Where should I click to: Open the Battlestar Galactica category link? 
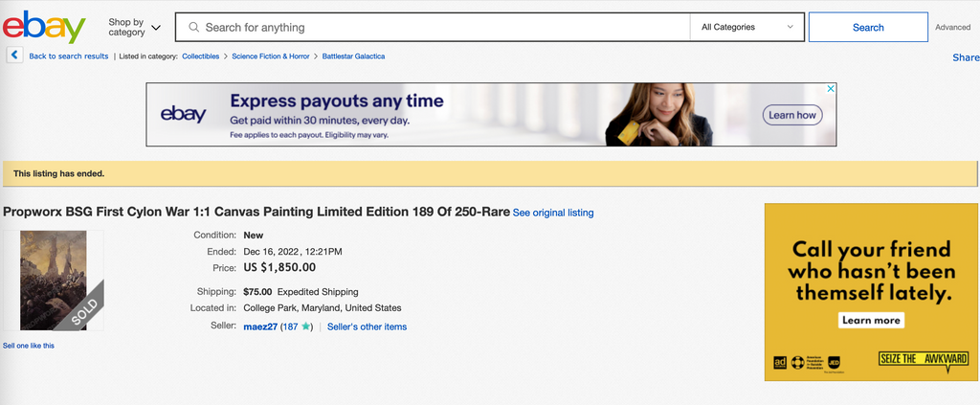(x=353, y=56)
